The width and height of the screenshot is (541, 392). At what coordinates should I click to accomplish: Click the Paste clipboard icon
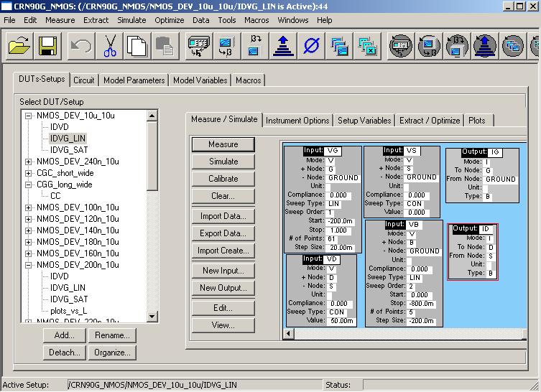165,46
